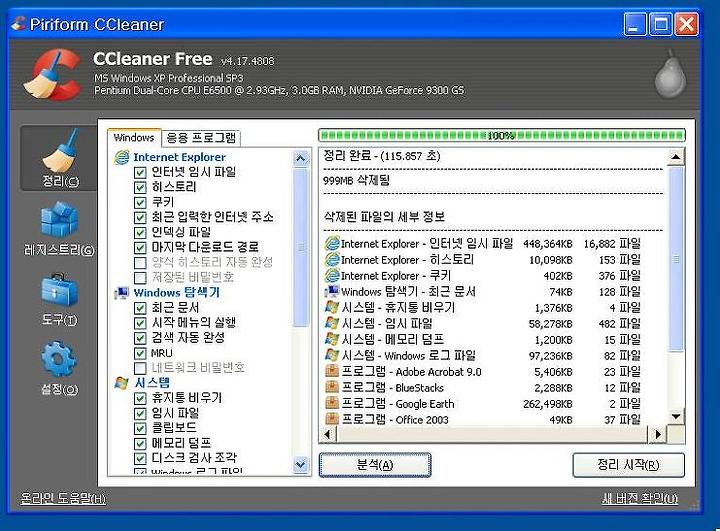Toggle the 검색 자동 완성 checkbox
The height and width of the screenshot is (531, 720).
(140, 338)
